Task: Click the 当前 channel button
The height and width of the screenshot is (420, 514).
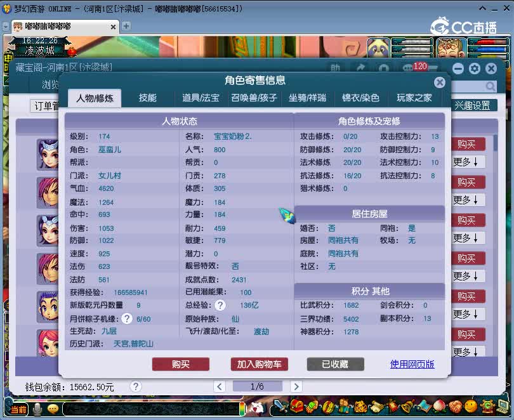Action: point(18,409)
